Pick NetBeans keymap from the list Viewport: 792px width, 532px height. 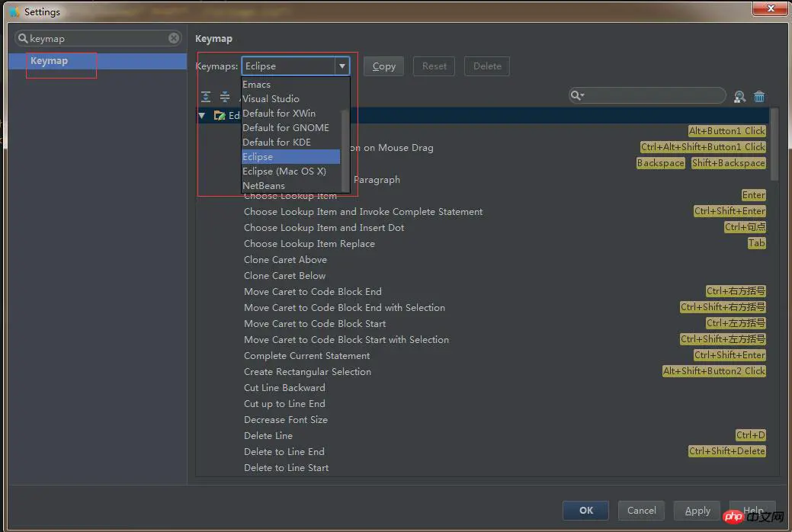(291, 185)
